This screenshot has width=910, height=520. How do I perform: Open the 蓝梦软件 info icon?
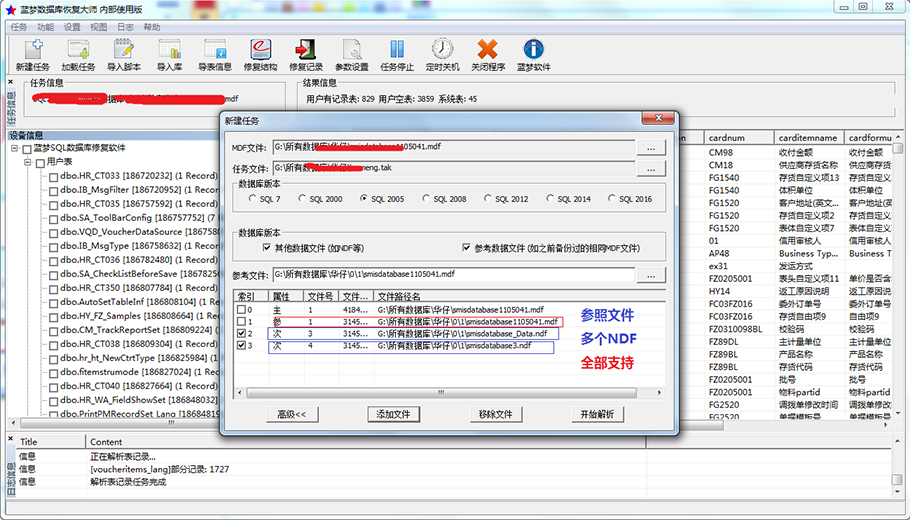pyautogui.click(x=533, y=49)
